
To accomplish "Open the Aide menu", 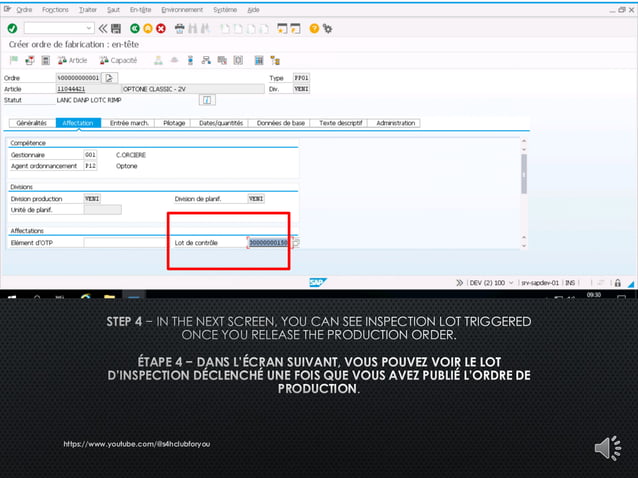I will click(x=253, y=10).
